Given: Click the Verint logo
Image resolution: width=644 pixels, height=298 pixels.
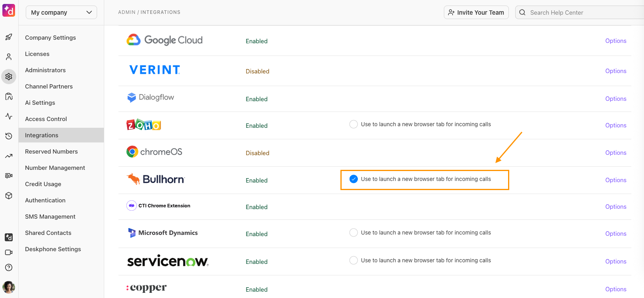Looking at the screenshot, I should point(155,70).
